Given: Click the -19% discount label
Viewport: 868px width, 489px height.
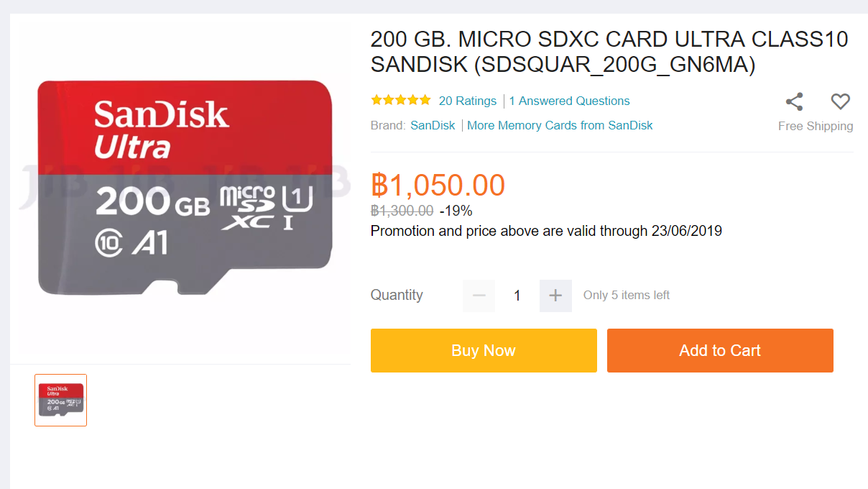Looking at the screenshot, I should [x=456, y=211].
